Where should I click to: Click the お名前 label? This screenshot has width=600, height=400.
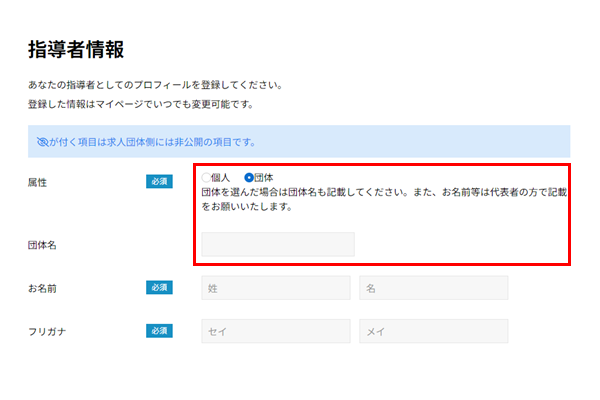(42, 288)
